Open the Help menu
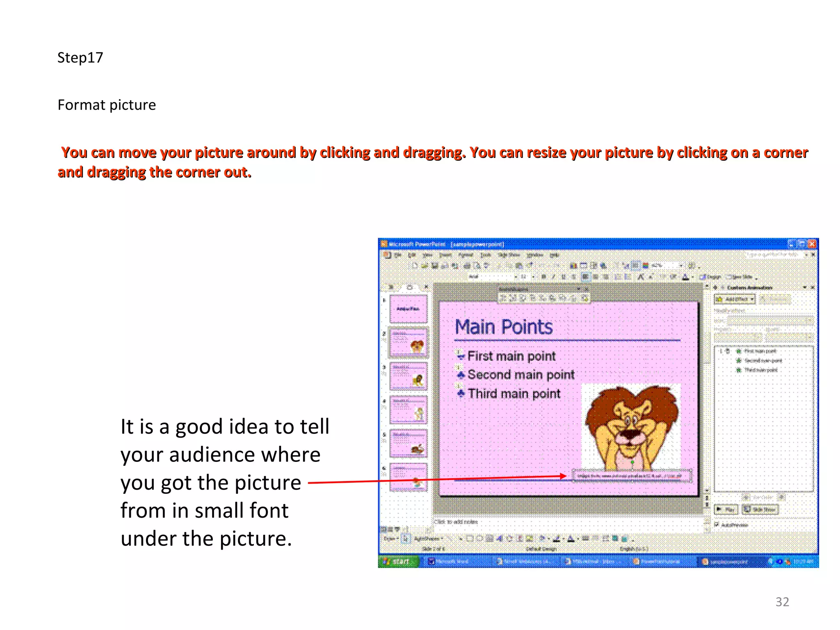 pos(554,255)
